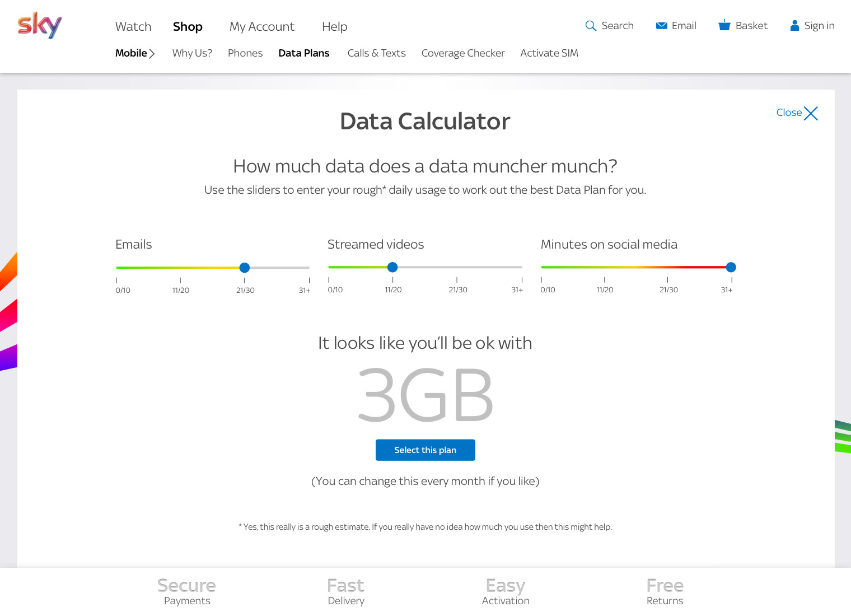Go to Coverage Checker
The image size is (851, 616).
point(463,53)
